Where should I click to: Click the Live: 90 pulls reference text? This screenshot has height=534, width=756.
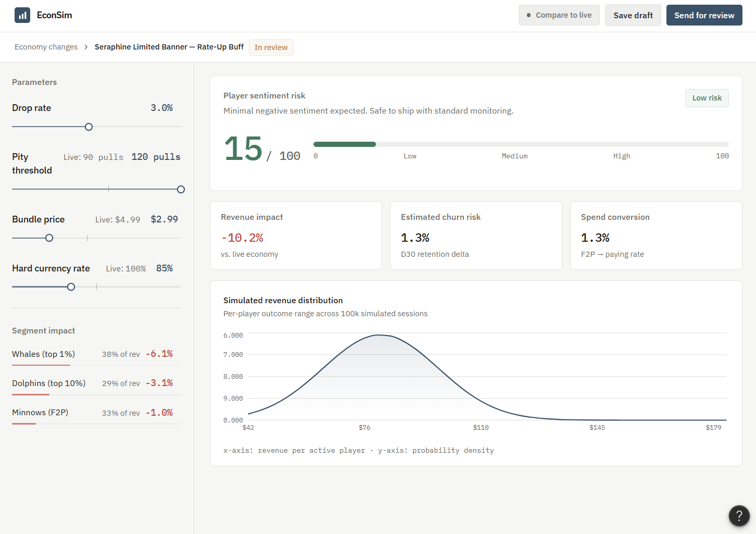pos(93,157)
